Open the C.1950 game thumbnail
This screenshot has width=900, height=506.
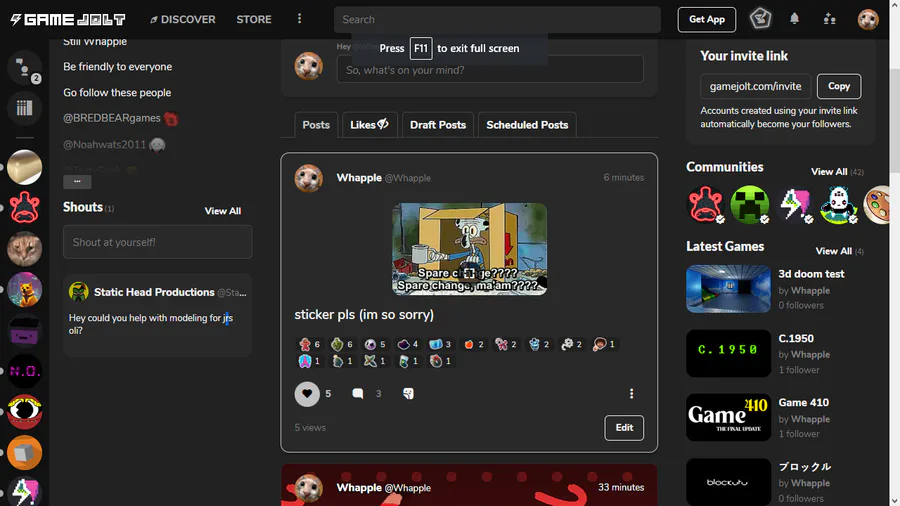(x=728, y=353)
